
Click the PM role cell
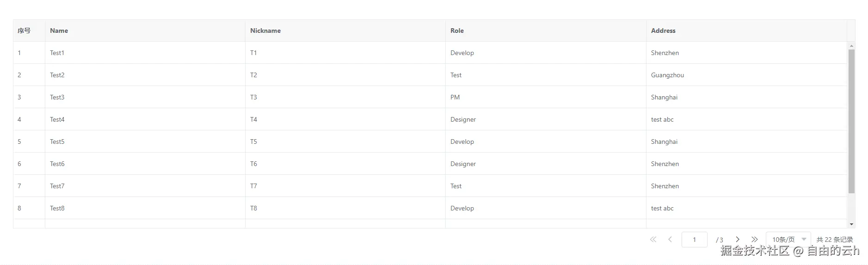click(455, 97)
